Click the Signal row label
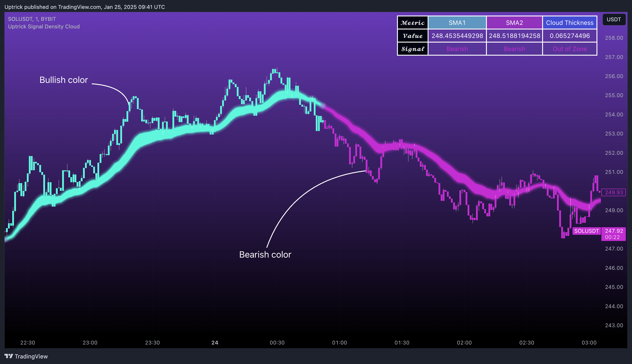This screenshot has width=632, height=364. (x=413, y=49)
